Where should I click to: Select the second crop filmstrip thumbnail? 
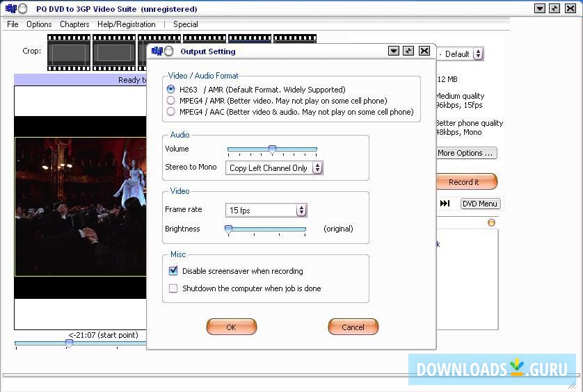[x=114, y=53]
